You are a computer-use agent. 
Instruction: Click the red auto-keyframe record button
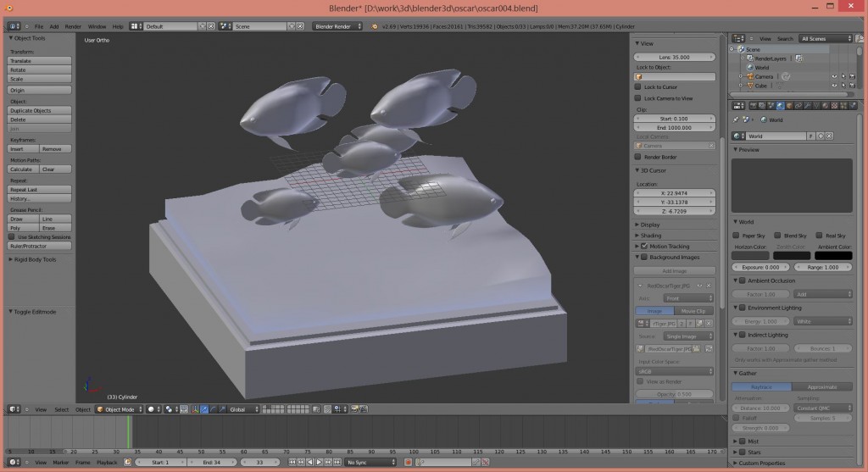pos(408,463)
